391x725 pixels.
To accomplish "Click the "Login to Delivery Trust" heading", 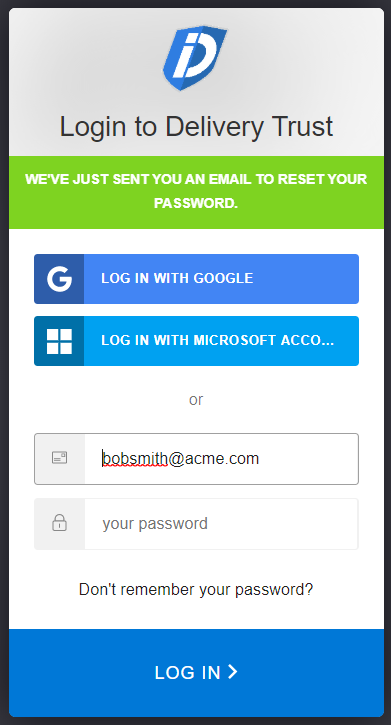I will point(196,127).
